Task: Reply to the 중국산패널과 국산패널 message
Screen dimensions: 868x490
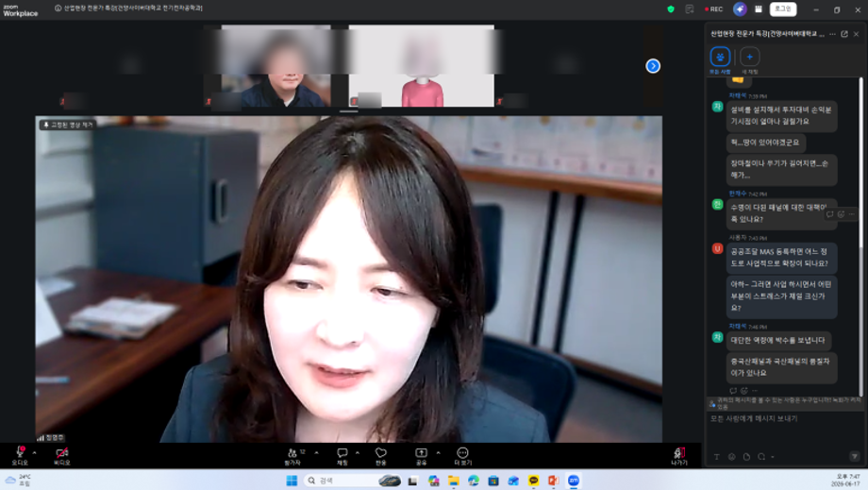Action: pos(733,391)
